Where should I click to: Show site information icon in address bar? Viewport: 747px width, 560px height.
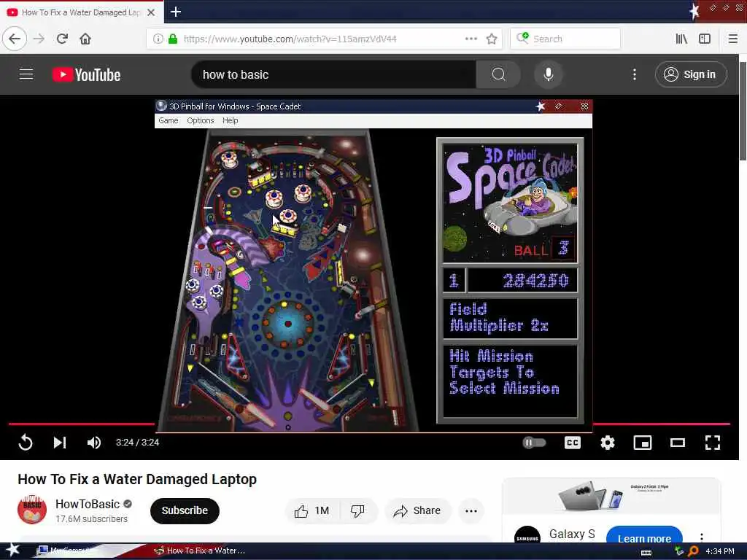(158, 39)
